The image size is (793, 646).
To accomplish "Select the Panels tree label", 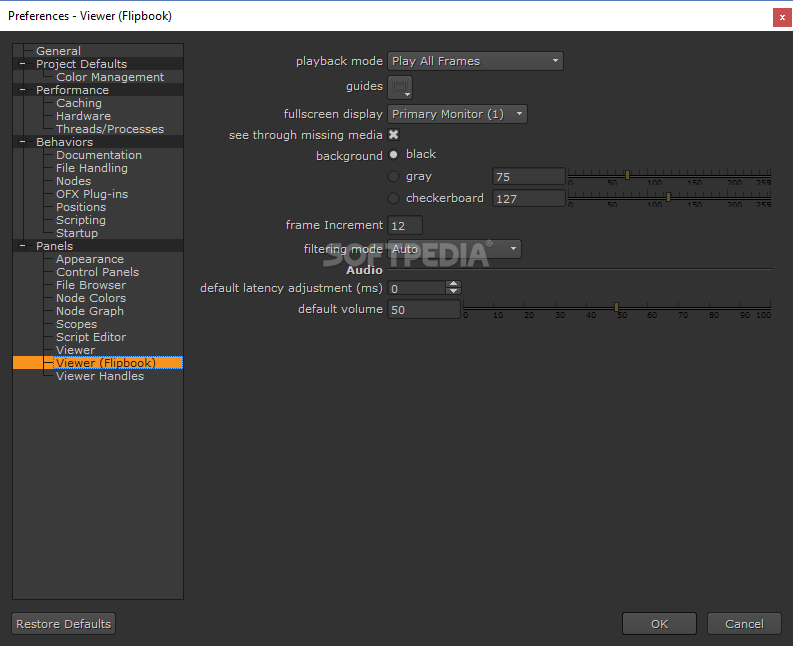I will 54,246.
